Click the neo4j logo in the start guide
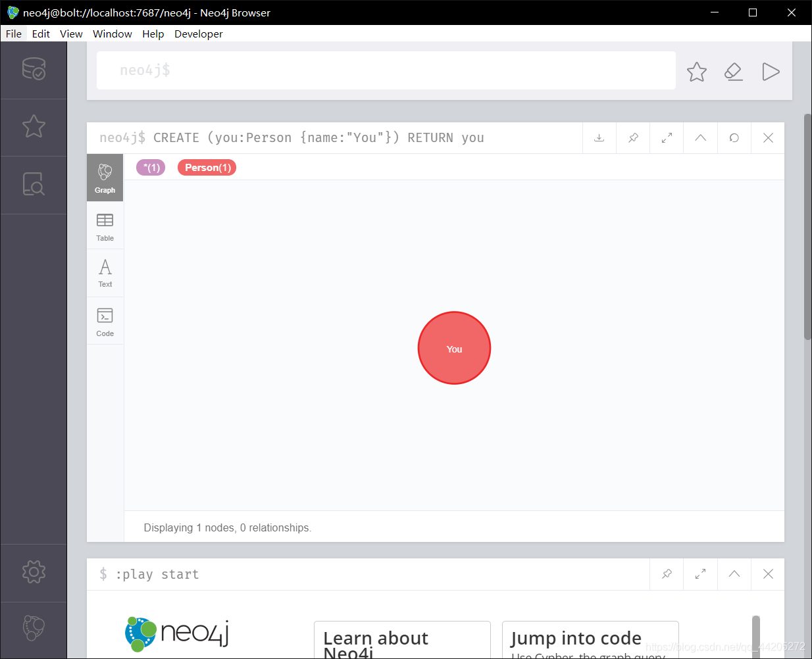The image size is (812, 659). pyautogui.click(x=177, y=634)
